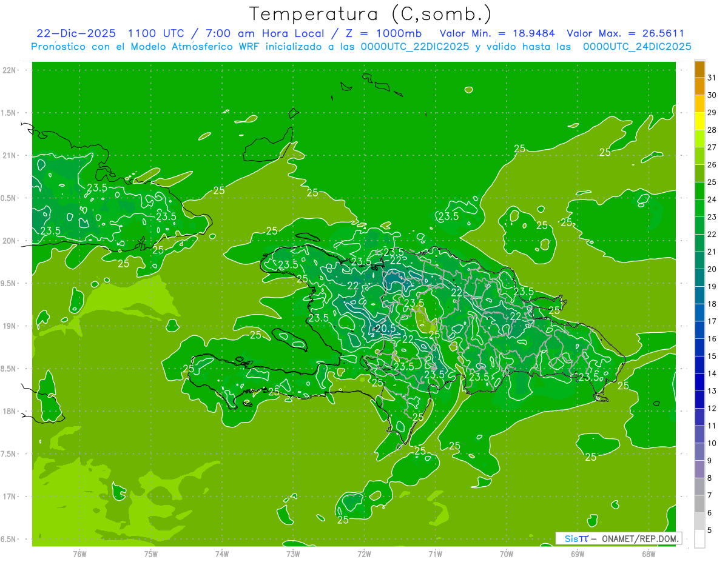Click "0000UTC_24DIC2025" validity end time
The width and height of the screenshot is (728, 562).
click(x=637, y=46)
